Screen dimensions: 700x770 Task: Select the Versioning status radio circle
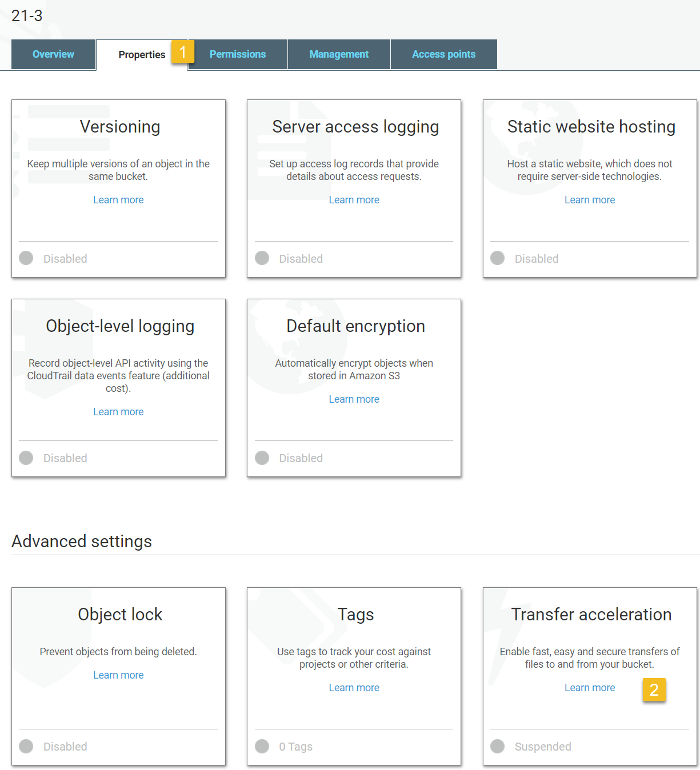pos(26,258)
